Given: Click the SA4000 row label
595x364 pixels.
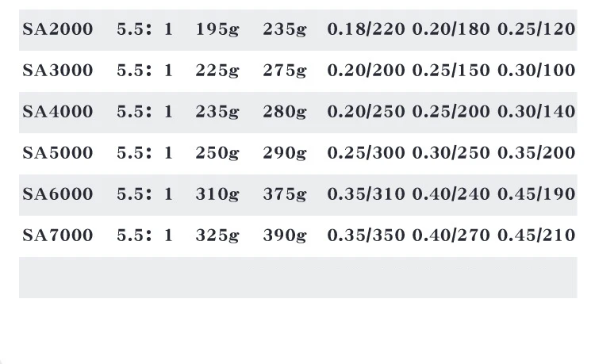Looking at the screenshot, I should [57, 112].
